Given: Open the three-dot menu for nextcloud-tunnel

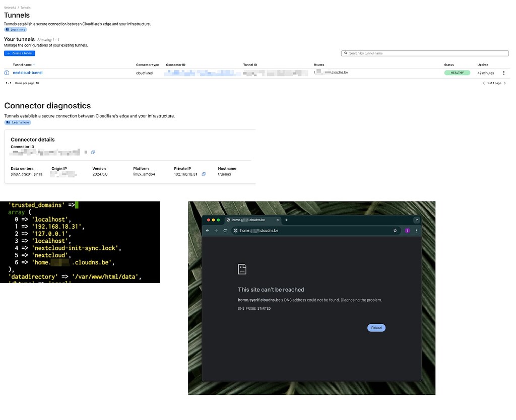Looking at the screenshot, I should point(503,73).
